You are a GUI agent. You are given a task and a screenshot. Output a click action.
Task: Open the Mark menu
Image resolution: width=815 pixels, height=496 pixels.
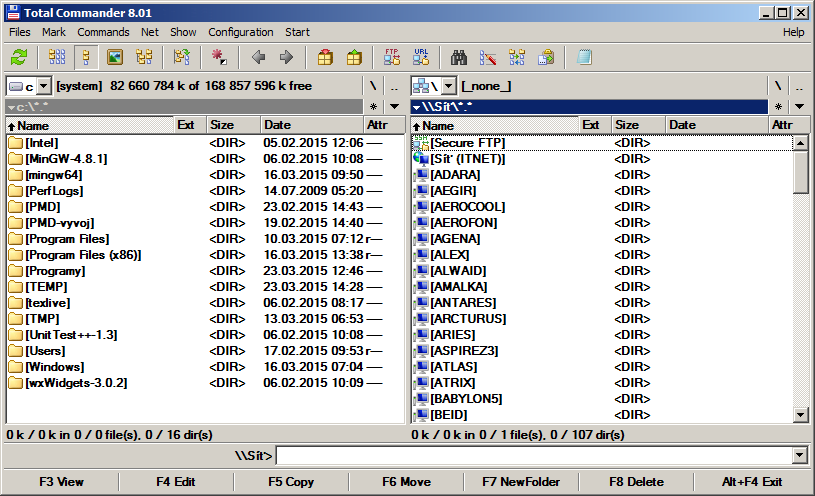click(54, 32)
